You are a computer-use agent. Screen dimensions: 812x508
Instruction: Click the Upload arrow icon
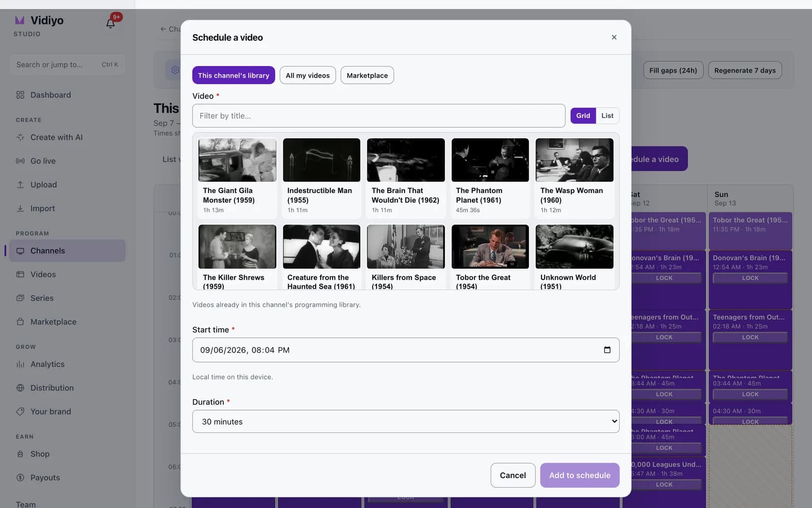coord(20,185)
